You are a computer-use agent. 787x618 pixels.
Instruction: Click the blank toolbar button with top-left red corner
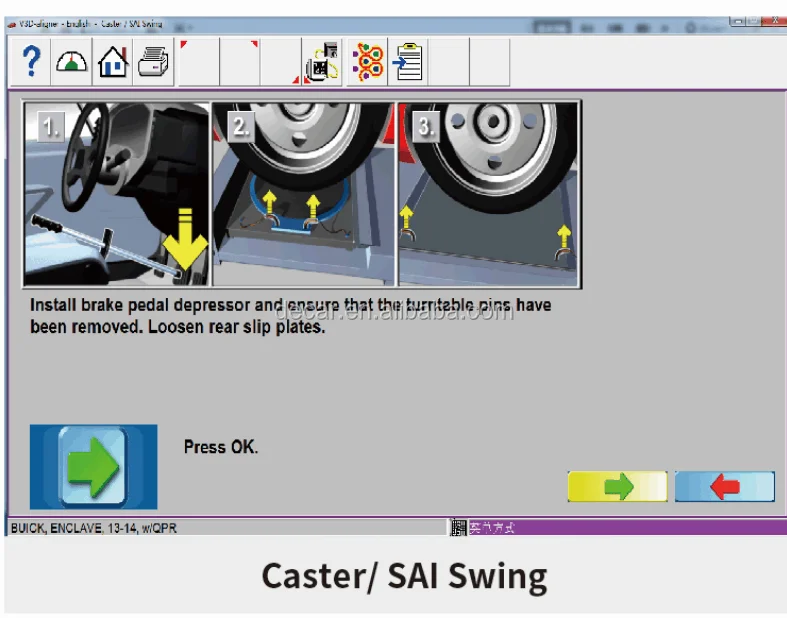pyautogui.click(x=199, y=61)
